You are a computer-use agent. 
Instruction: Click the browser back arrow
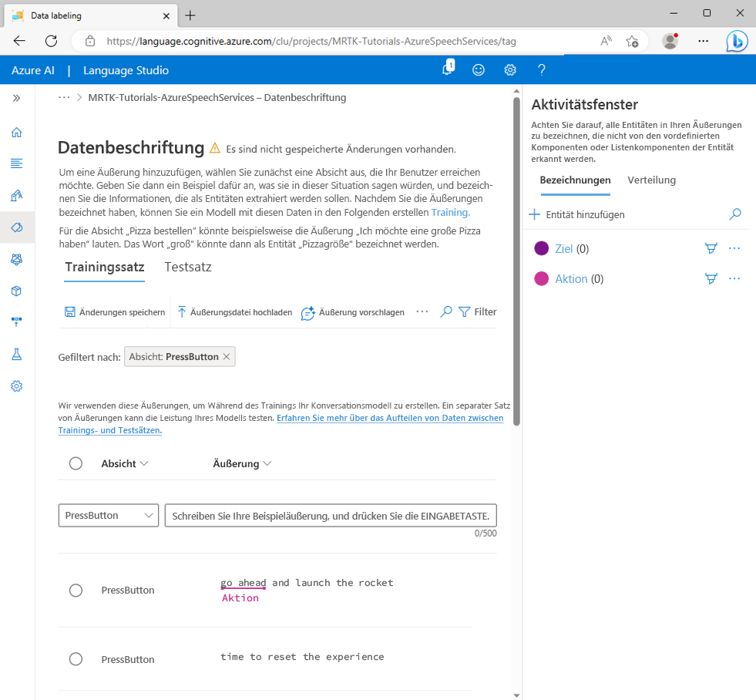tap(19, 41)
